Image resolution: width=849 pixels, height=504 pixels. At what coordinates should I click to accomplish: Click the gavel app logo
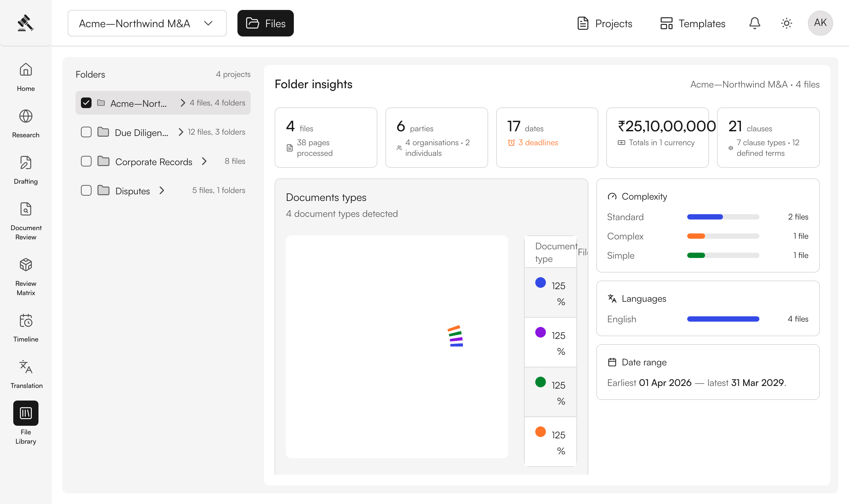(26, 23)
